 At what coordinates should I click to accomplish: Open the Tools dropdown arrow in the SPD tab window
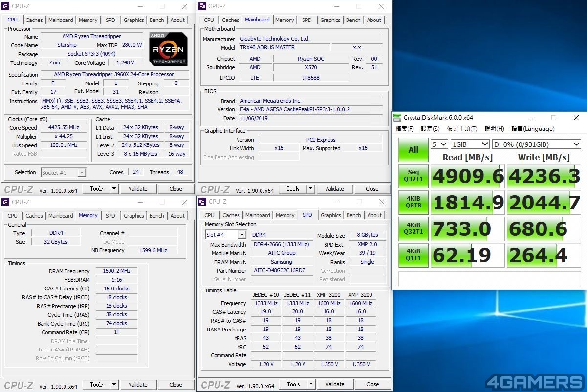pyautogui.click(x=311, y=384)
